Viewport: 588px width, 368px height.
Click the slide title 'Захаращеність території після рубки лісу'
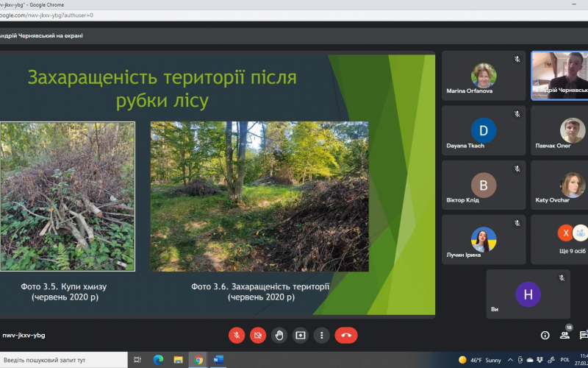[x=162, y=89]
